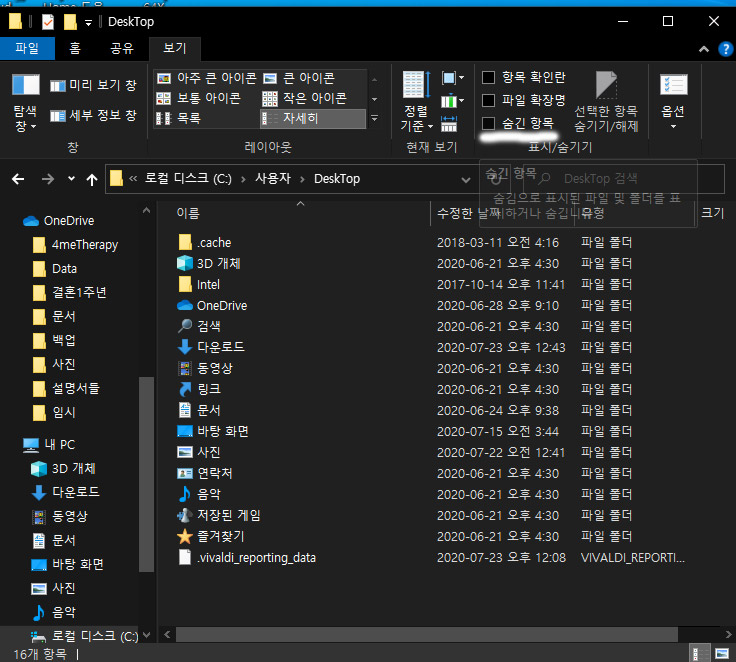
Task: Enable the 항목 확인란 checkbox
Action: [489, 77]
